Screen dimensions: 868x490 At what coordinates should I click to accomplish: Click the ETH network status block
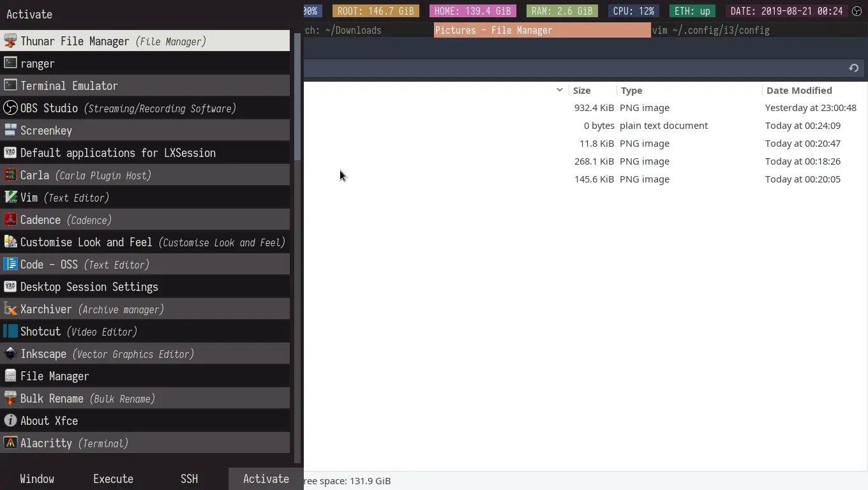[692, 11]
